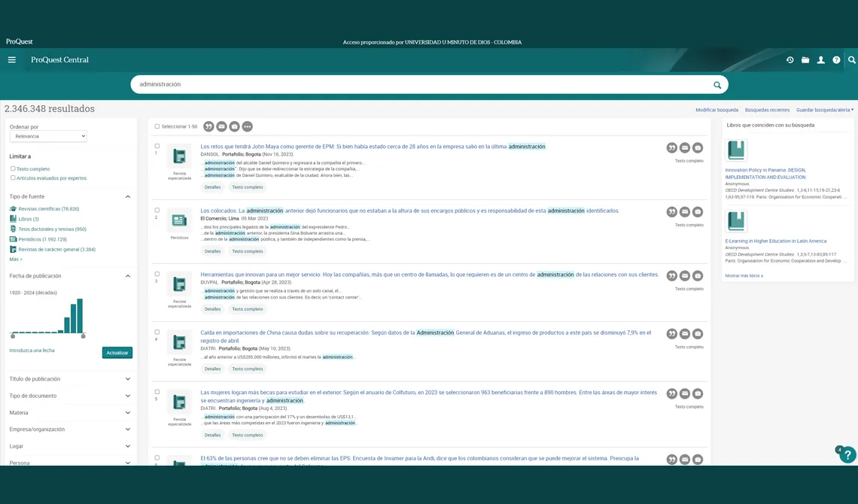Enable the Texto completo filter checkbox

click(x=13, y=169)
